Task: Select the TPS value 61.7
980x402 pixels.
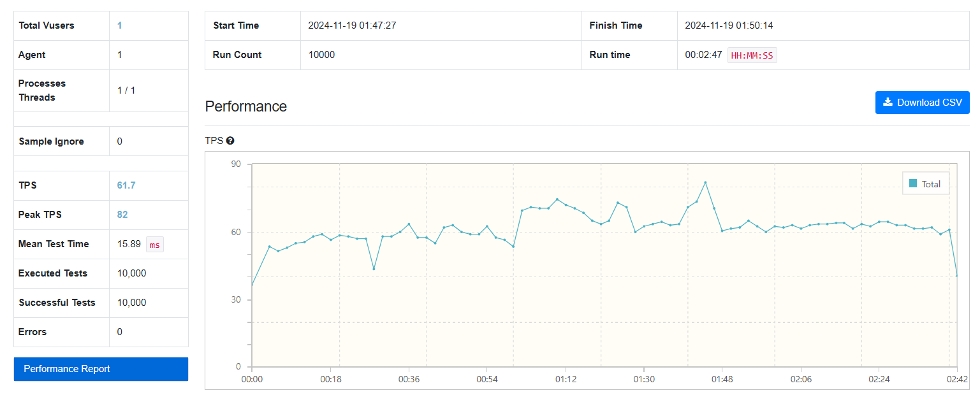Action: coord(126,185)
